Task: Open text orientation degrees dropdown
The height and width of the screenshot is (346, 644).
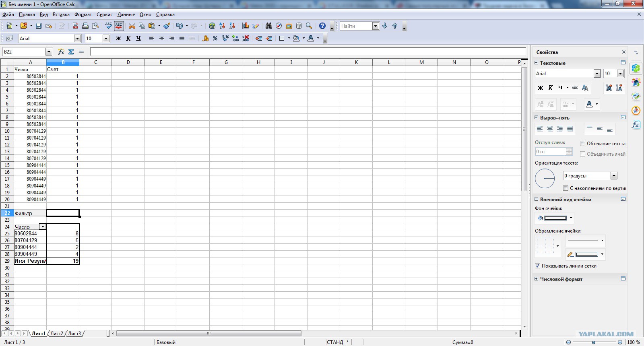Action: 614,176
